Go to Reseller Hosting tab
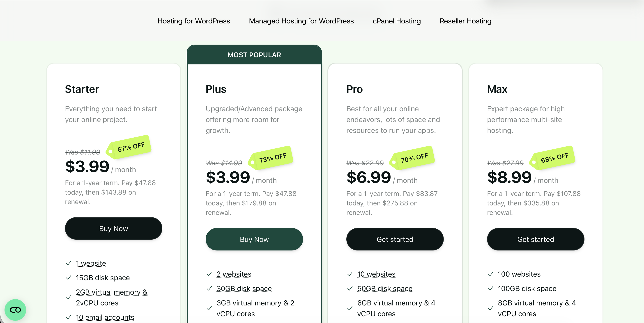Screen dimensions: 644x323 465,21
